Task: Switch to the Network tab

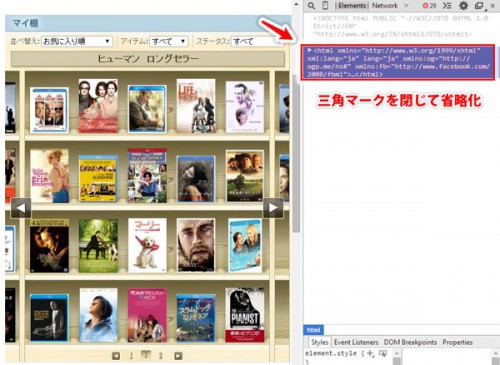Action: coord(385,5)
